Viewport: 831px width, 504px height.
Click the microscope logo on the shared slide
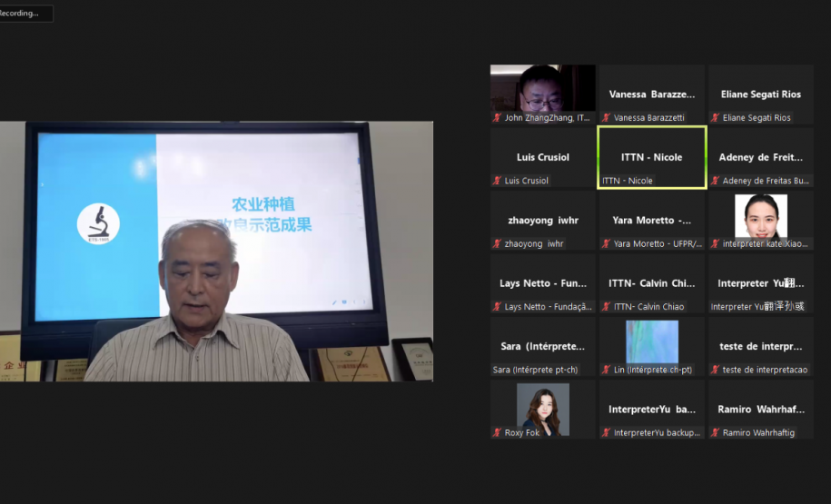pos(98,222)
